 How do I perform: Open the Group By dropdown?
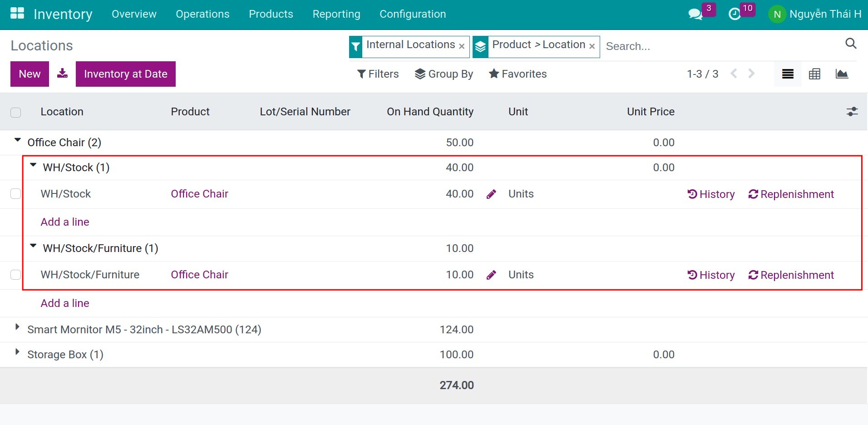(444, 74)
